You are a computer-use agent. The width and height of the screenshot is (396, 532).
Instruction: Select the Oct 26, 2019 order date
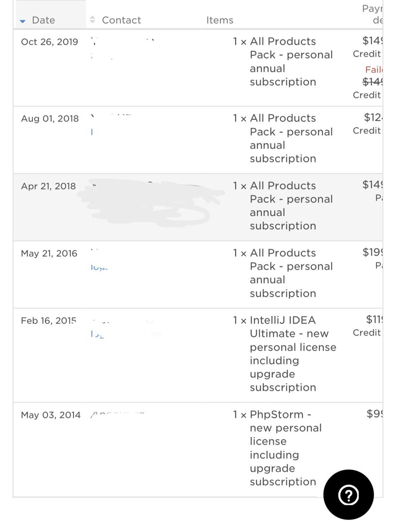pyautogui.click(x=49, y=42)
